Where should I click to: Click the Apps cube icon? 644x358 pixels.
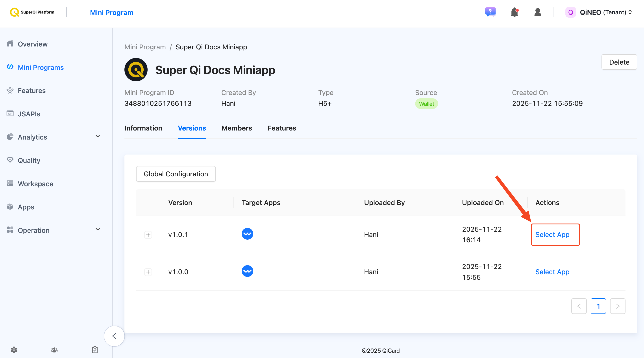pyautogui.click(x=10, y=206)
